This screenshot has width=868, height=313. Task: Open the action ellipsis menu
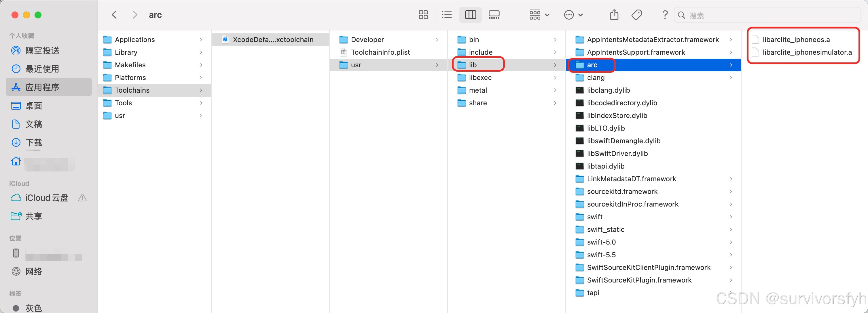pos(573,15)
